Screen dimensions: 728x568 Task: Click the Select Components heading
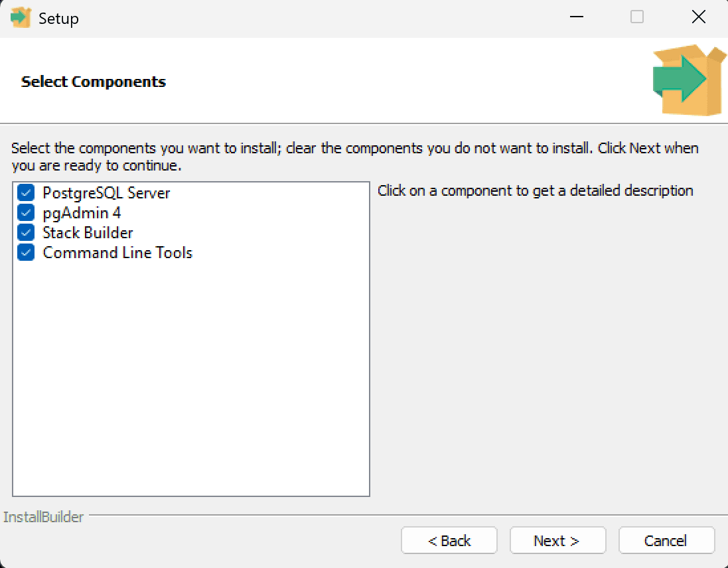pyautogui.click(x=94, y=82)
